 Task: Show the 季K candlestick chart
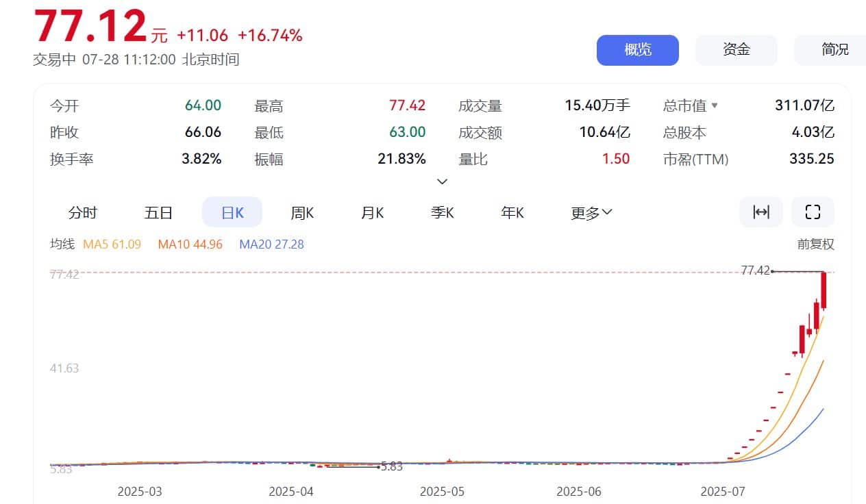pos(442,213)
